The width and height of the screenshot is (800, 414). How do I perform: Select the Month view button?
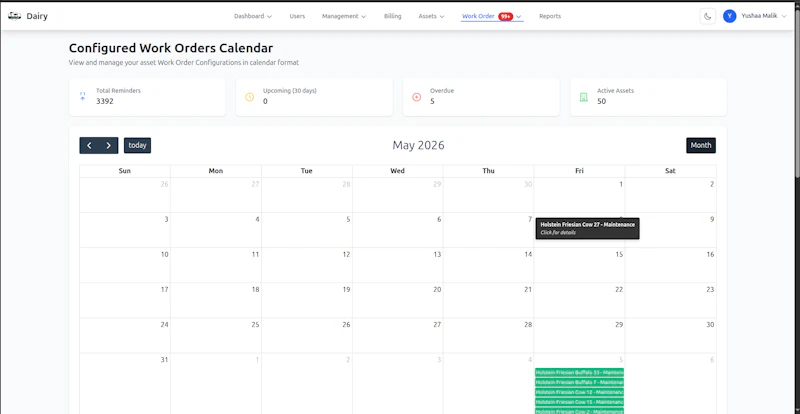click(701, 145)
